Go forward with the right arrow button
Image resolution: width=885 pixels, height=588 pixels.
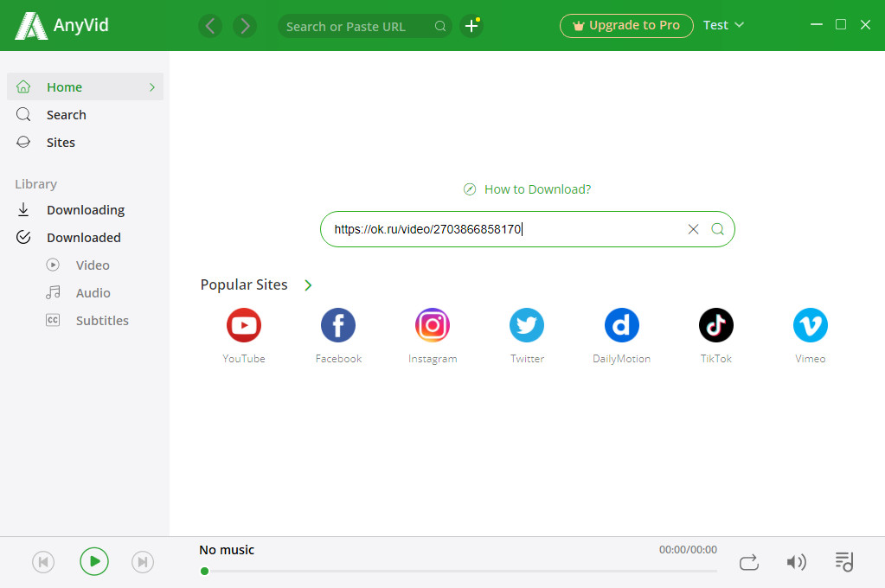click(x=245, y=26)
